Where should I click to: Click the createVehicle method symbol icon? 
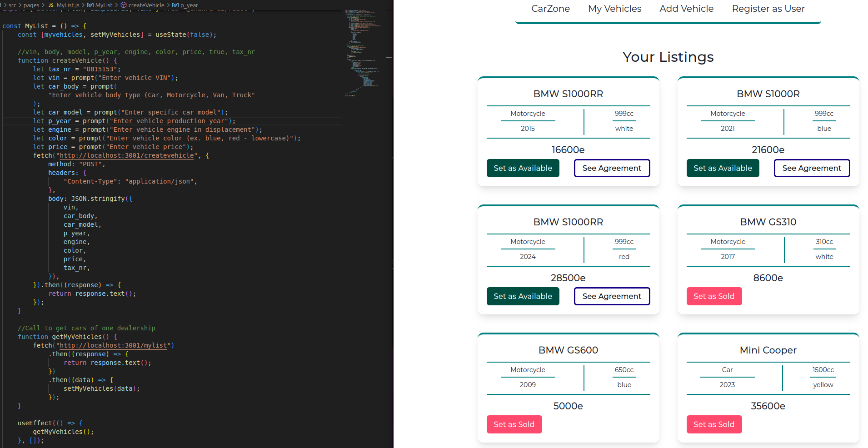pos(124,5)
